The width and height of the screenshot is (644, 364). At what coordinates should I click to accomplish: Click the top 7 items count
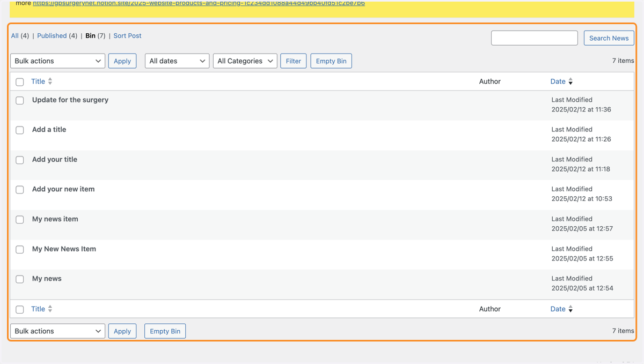point(623,61)
